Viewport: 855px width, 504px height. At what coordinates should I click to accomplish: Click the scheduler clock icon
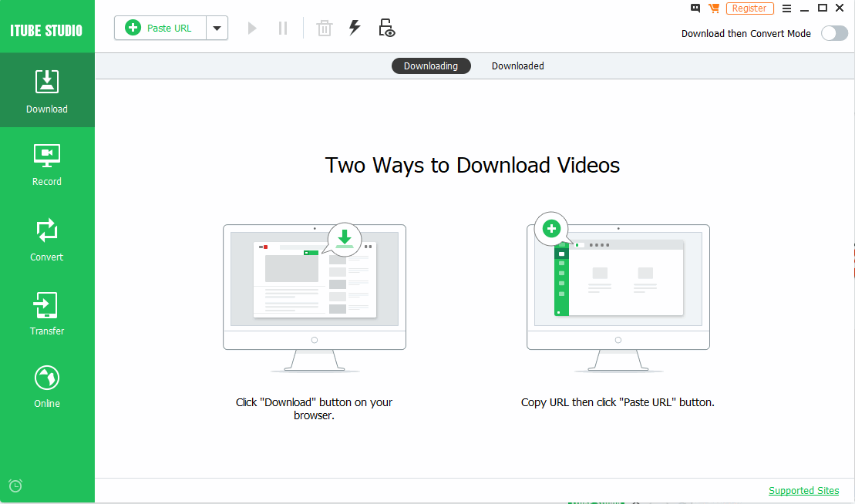(15, 486)
